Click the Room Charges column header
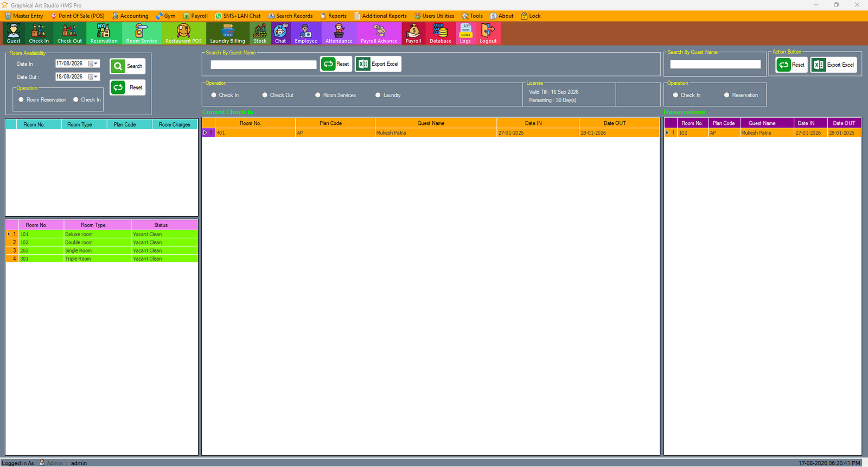 pos(175,124)
